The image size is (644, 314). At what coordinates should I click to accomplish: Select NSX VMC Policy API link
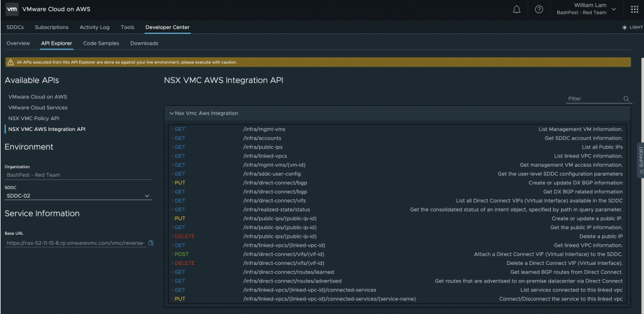33,118
